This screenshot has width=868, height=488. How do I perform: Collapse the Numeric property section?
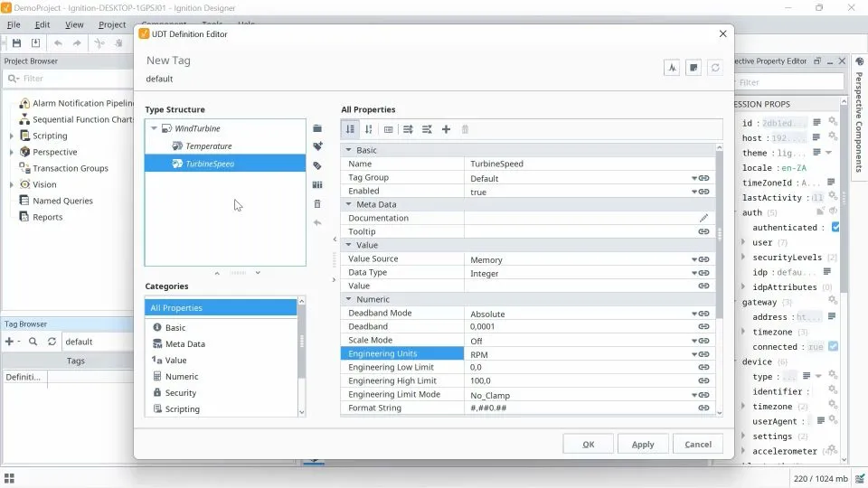pos(349,299)
